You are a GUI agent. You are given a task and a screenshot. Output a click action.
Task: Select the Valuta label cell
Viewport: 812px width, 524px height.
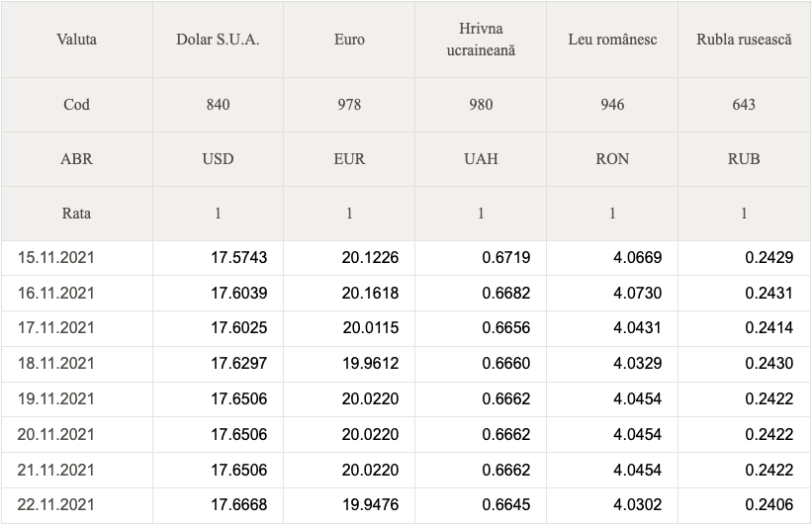point(76,40)
